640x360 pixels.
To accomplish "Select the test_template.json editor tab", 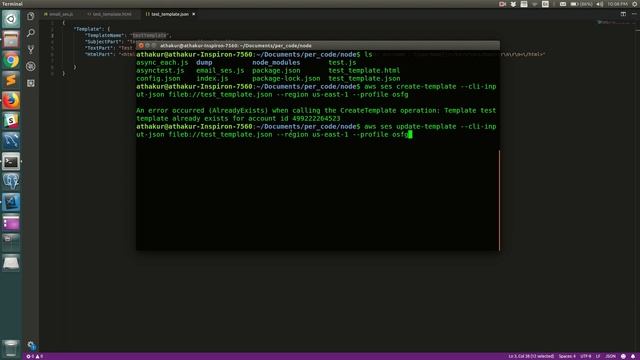I will pos(170,14).
